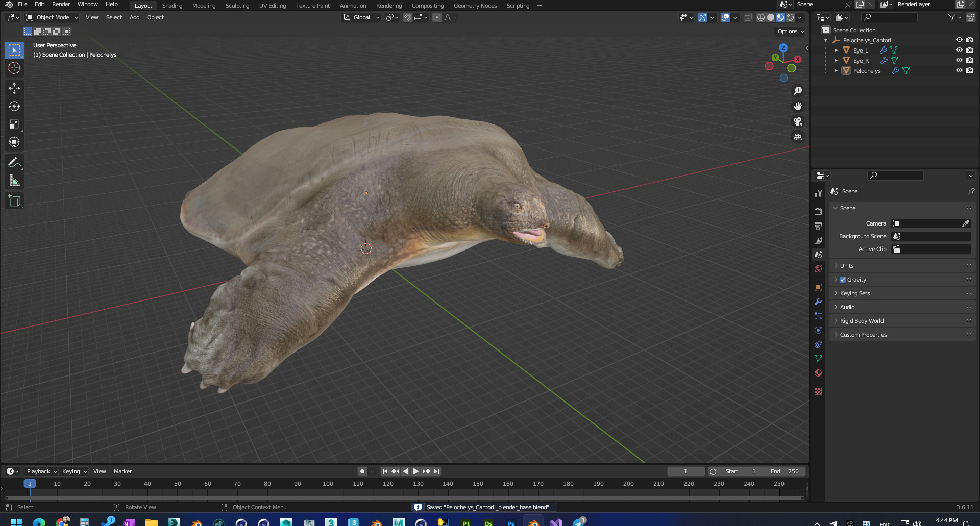Activate the Transform tool
This screenshot has height=526, width=980.
click(14, 142)
